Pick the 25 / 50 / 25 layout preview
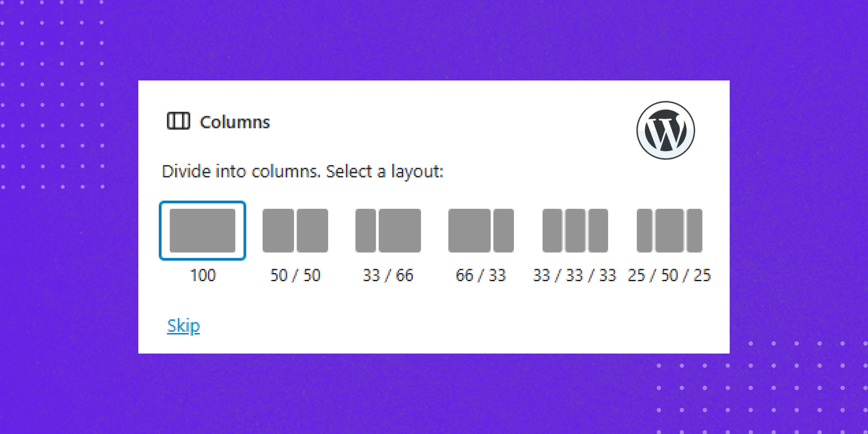The width and height of the screenshot is (868, 434). pos(669,231)
